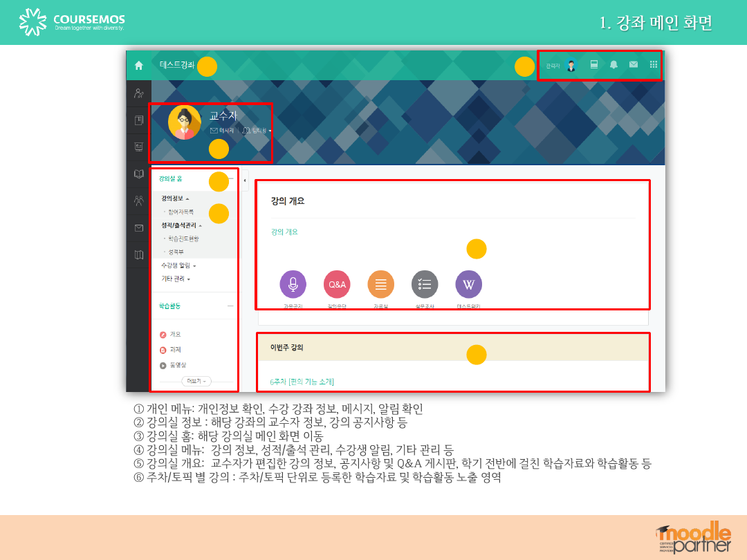Expand the 기타 관리 dropdown

[175, 279]
